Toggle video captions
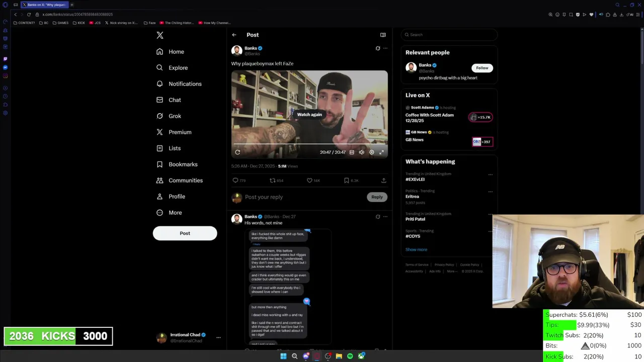This screenshot has width=644, height=362. click(x=352, y=152)
